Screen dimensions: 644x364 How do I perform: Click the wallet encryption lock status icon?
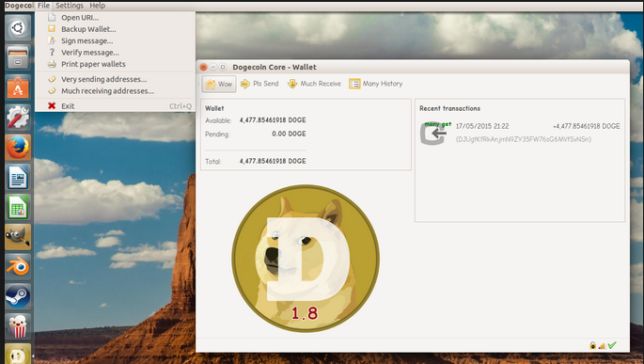coord(592,345)
